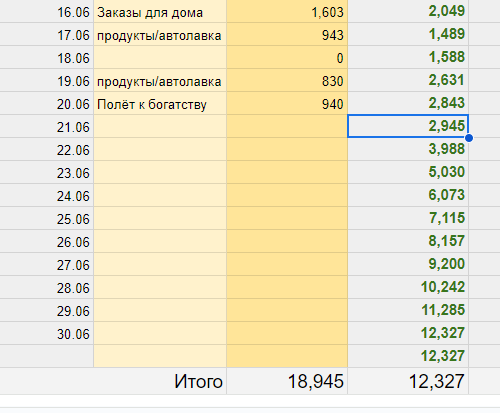Select the date cell 17.06

(x=46, y=34)
